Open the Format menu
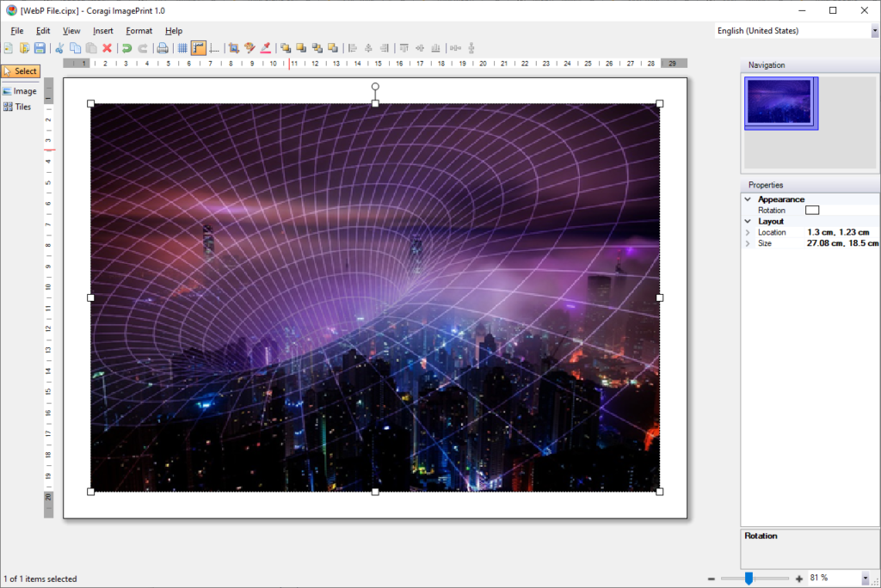Screen dimensions: 881x588 139,31
